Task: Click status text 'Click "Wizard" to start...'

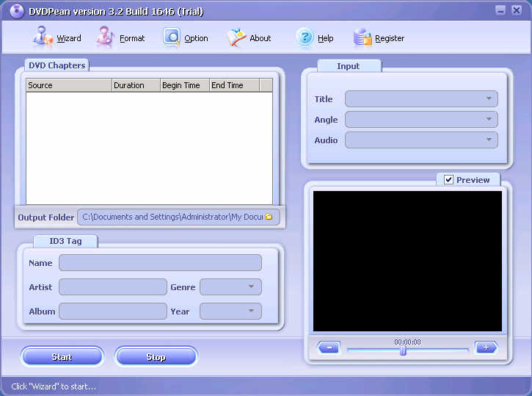Action: (54, 386)
